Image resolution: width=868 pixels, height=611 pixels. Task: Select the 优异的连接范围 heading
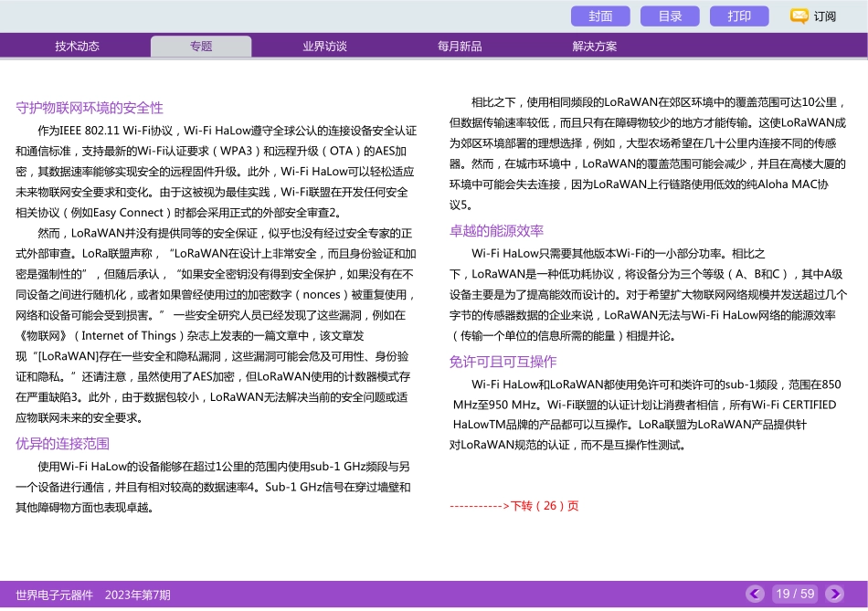[x=61, y=445]
